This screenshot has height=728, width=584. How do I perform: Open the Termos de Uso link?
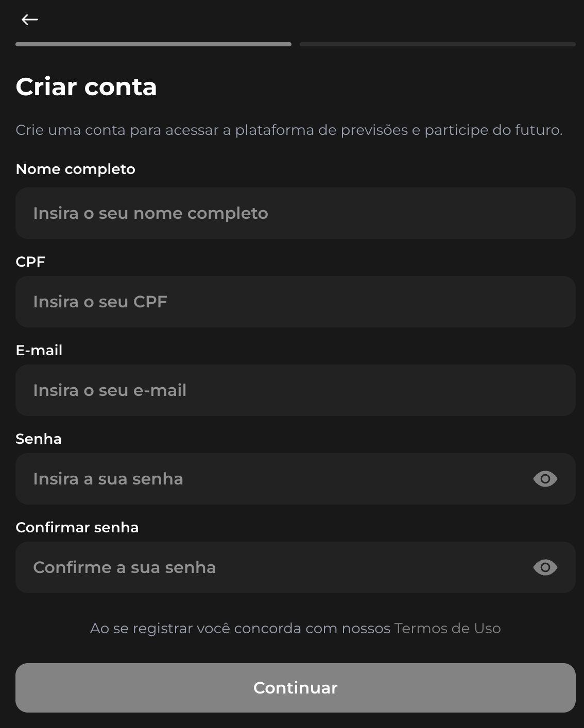tap(447, 628)
